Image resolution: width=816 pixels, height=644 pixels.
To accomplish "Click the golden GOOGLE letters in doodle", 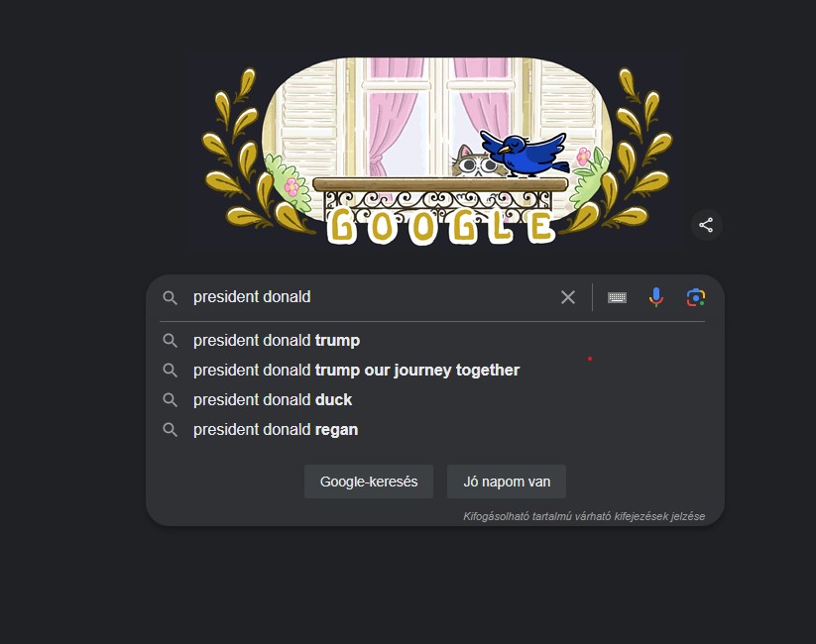I will 441,228.
